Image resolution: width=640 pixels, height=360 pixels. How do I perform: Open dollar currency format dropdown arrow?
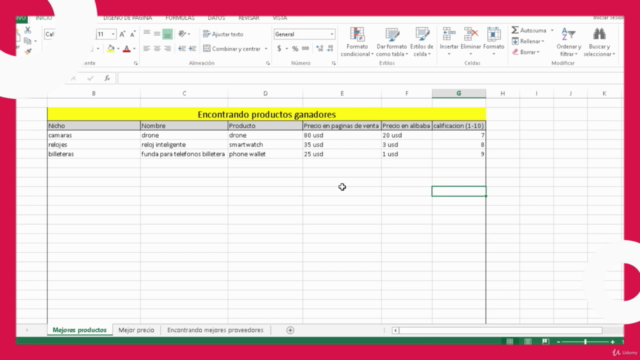[x=287, y=49]
